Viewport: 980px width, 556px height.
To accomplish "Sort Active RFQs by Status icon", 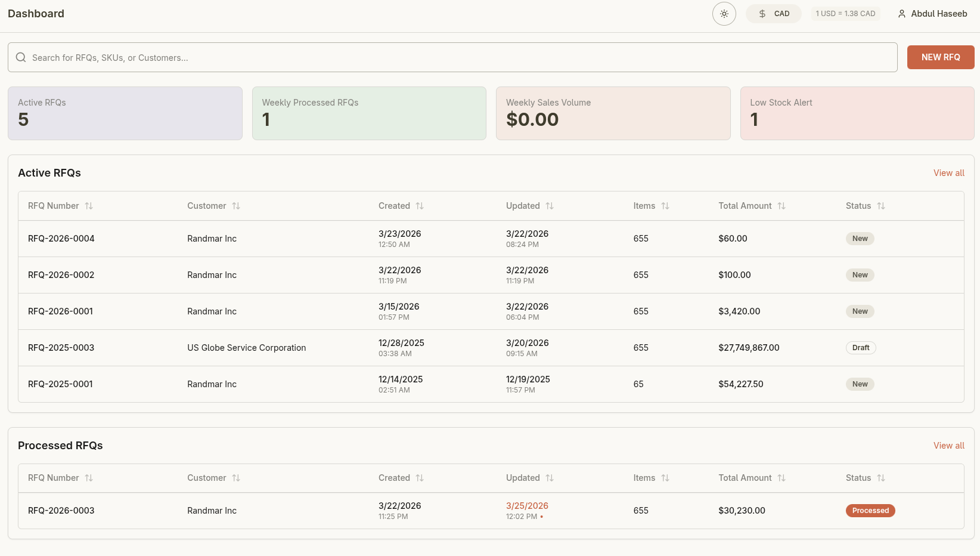I will (x=881, y=206).
